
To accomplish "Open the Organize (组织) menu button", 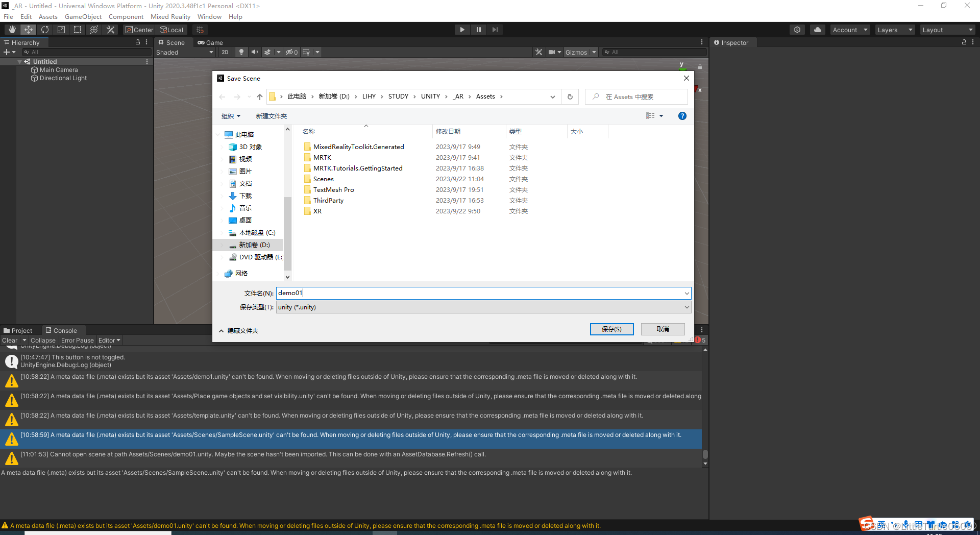I will click(231, 116).
